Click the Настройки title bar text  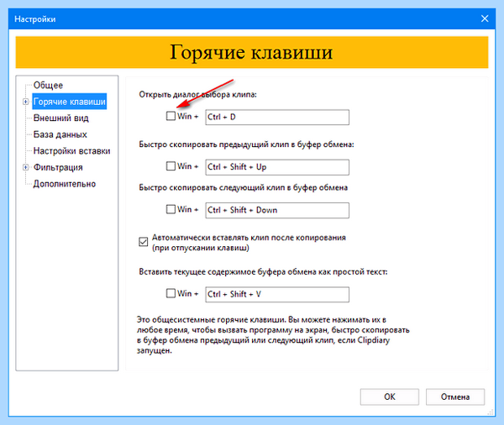click(35, 19)
